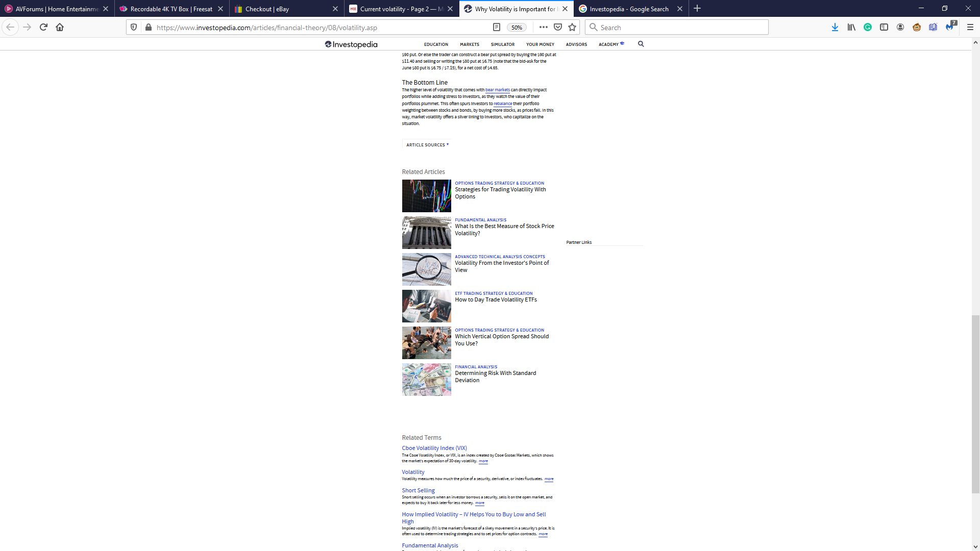Expand the Article Sources section
The height and width of the screenshot is (551, 980).
pyautogui.click(x=427, y=145)
